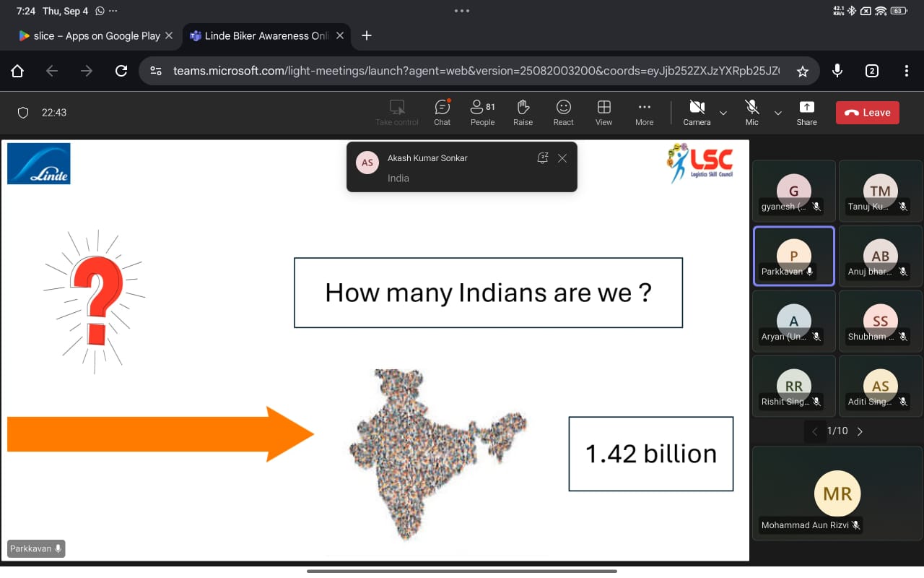Dismiss the Akash Kumar Sonkar chat popup

click(562, 158)
